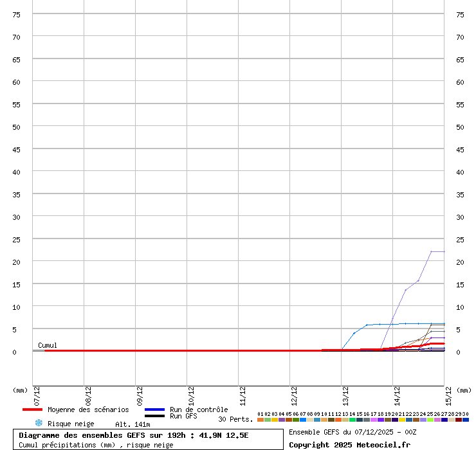Select perturbation 01 color swatch
Viewport: 476px width, 450px height.
coord(261,420)
